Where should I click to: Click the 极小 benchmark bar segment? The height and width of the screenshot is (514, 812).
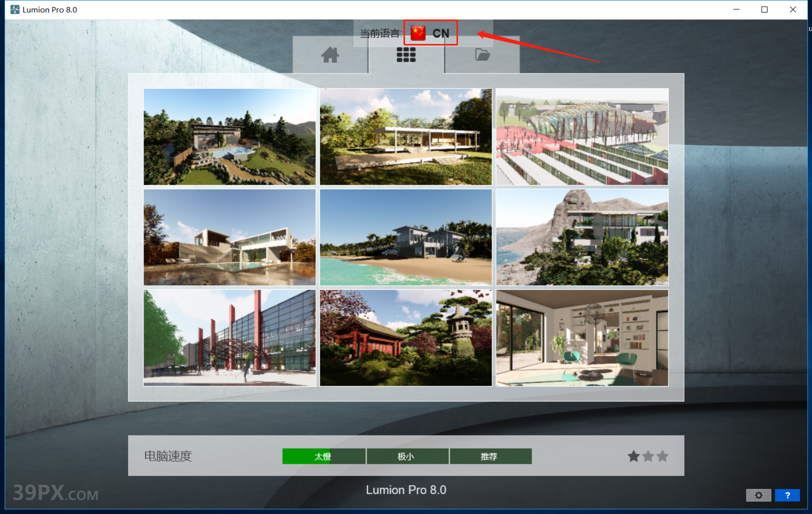point(407,456)
